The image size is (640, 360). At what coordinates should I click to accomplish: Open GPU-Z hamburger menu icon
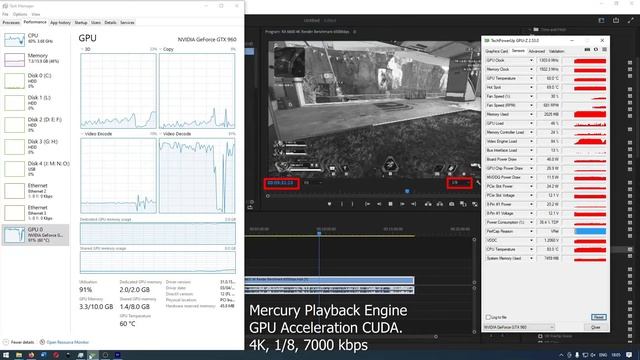[x=604, y=50]
